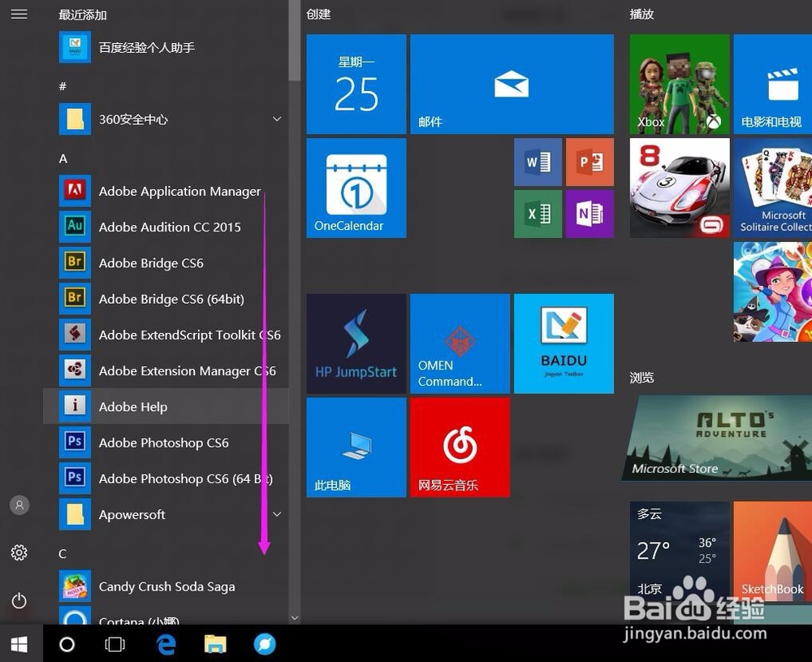The width and height of the screenshot is (812, 662).
Task: Open the Bubble Witch game tile
Action: (773, 292)
